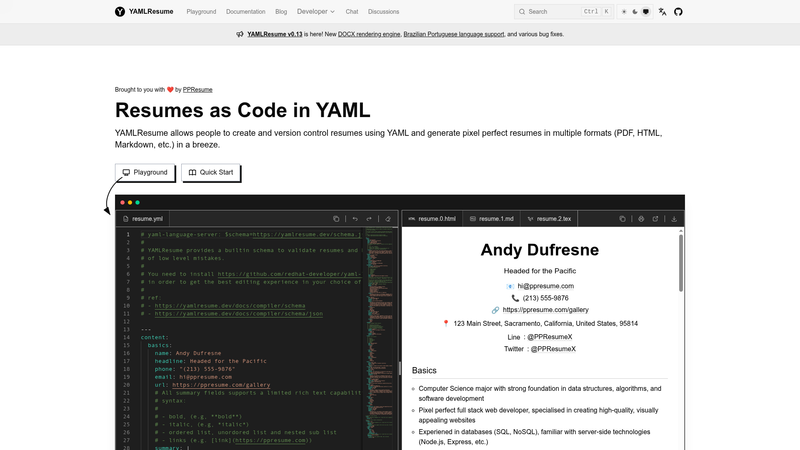800x450 pixels.
Task: Click the Twitter @PPResumeX handle
Action: pyautogui.click(x=553, y=349)
